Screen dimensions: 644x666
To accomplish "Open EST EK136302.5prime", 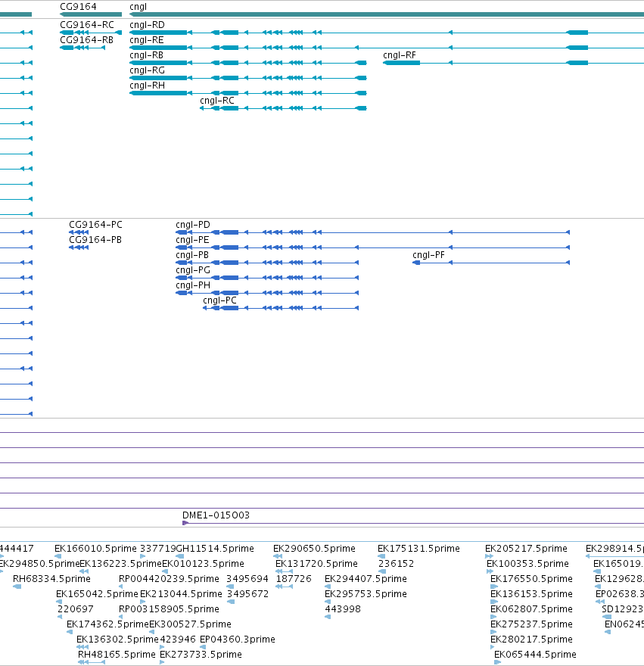I will (x=117, y=640).
